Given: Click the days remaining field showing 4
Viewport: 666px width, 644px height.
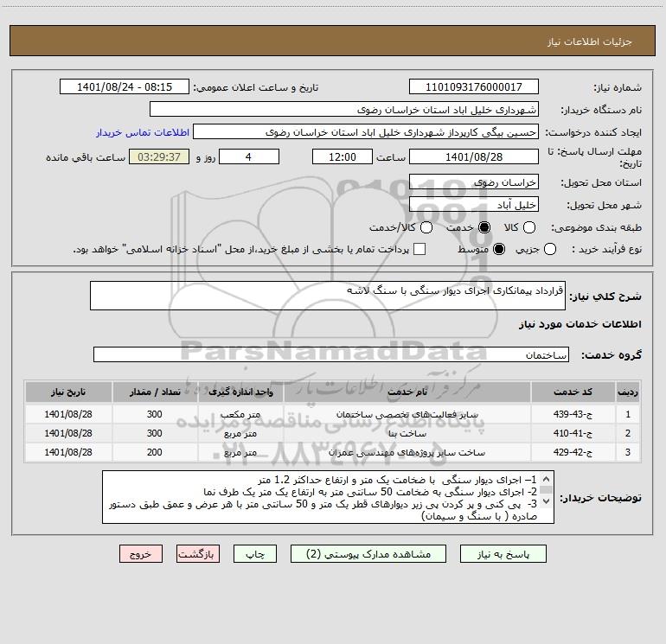Looking at the screenshot, I should (x=249, y=156).
